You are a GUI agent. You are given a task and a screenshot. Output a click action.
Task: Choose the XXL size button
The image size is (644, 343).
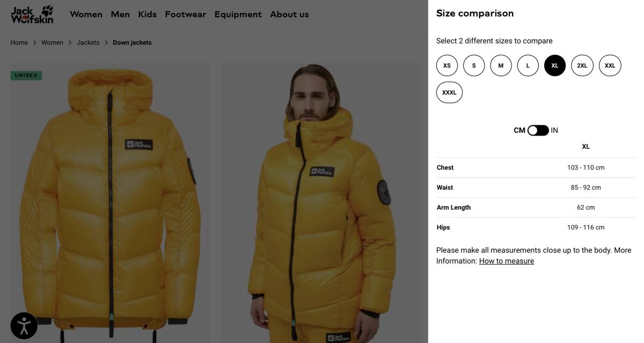[x=610, y=65]
